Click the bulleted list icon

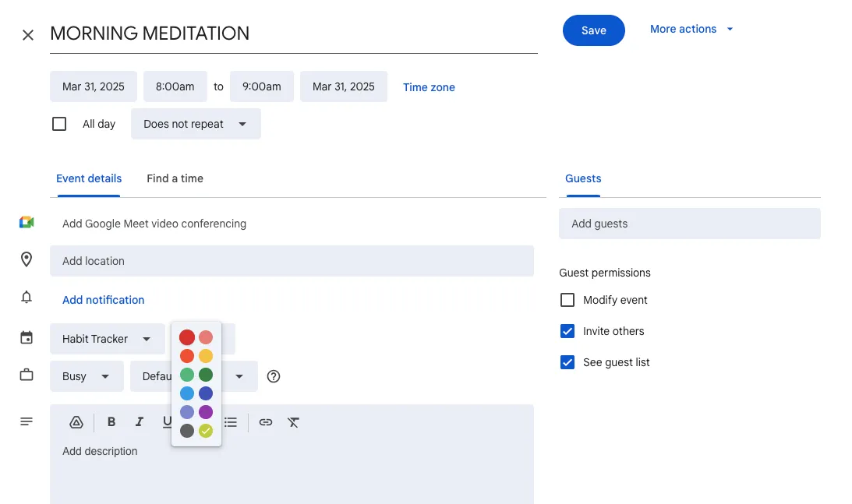(x=231, y=422)
